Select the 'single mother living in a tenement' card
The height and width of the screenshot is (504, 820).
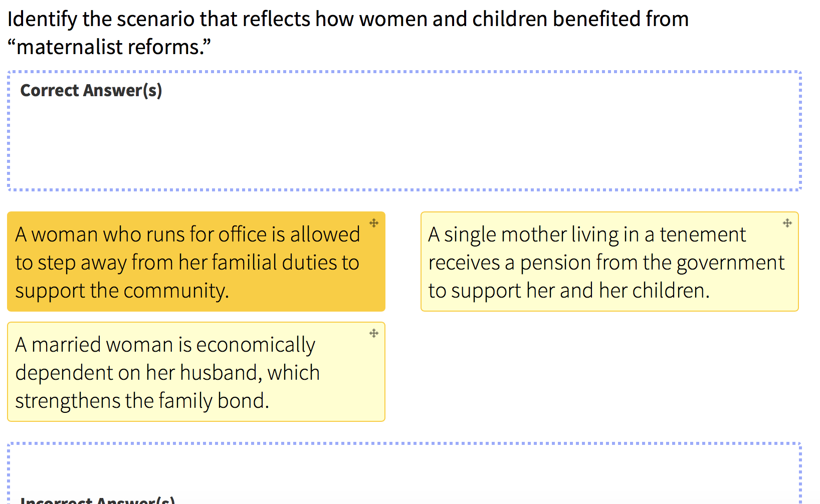point(609,262)
